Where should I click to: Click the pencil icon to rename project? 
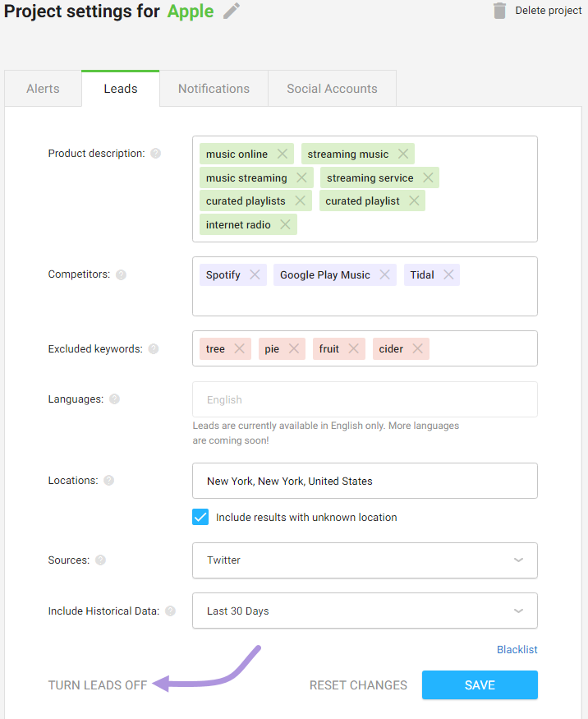point(232,11)
